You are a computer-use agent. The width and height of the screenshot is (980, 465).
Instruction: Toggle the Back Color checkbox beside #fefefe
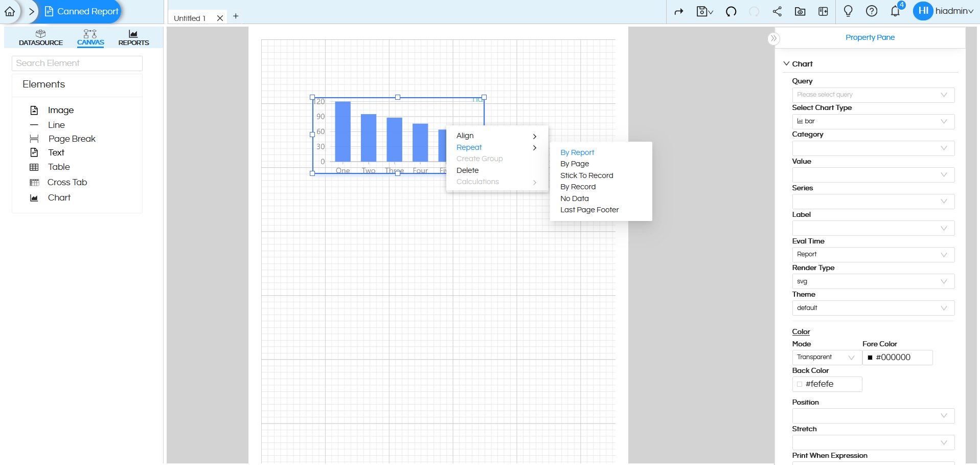(799, 384)
